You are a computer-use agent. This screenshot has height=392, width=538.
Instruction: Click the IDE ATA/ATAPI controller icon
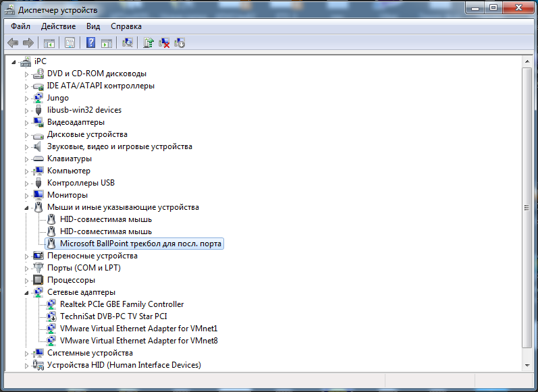[38, 86]
